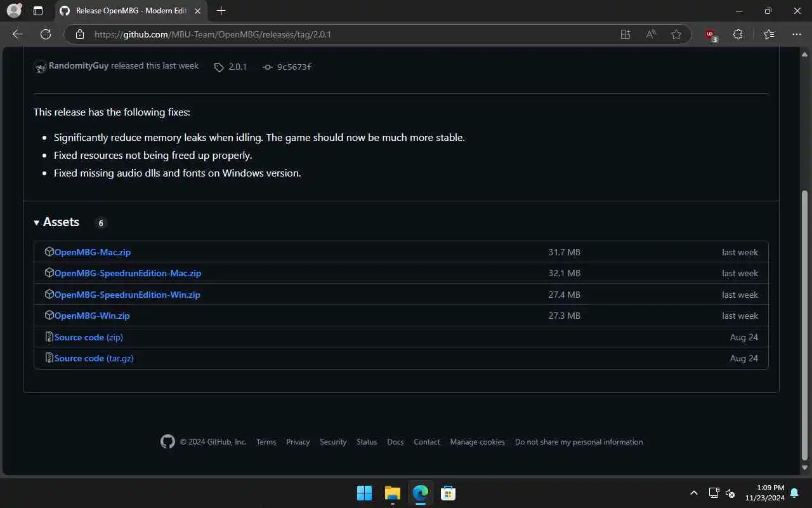812x508 pixels.
Task: Open the tab actions menu icon
Action: click(38, 11)
